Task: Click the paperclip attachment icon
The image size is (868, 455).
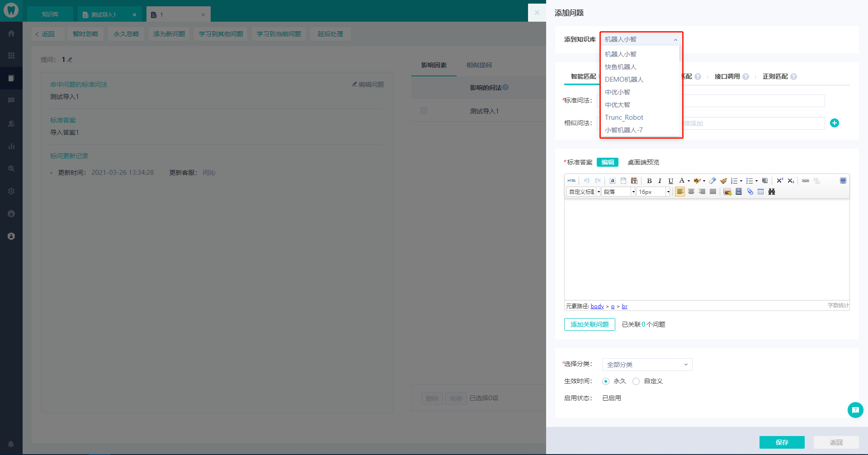Action: tap(750, 192)
